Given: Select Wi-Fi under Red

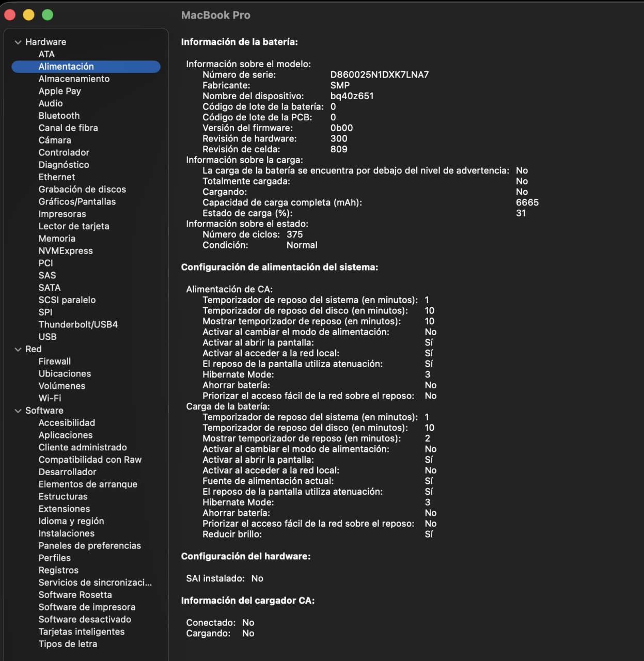Looking at the screenshot, I should [50, 399].
